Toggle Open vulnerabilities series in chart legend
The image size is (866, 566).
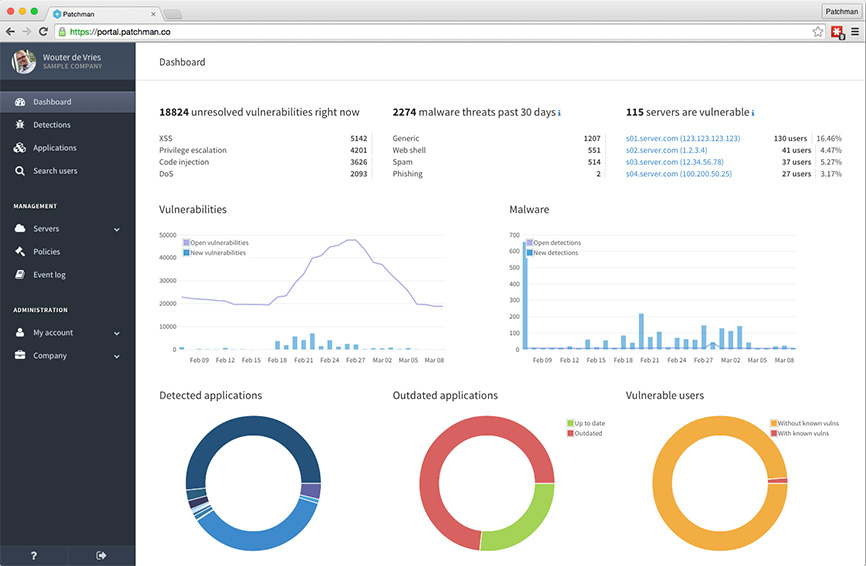click(x=217, y=243)
